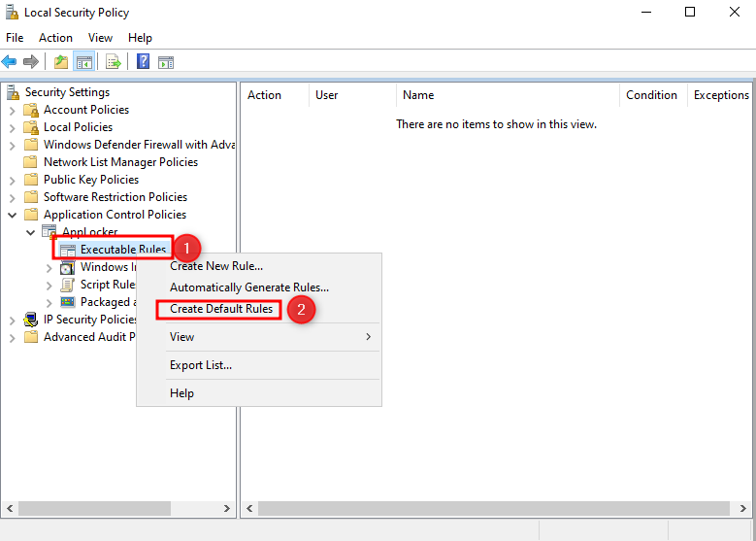
Task: Expand the Account Policies node
Action: click(12, 111)
